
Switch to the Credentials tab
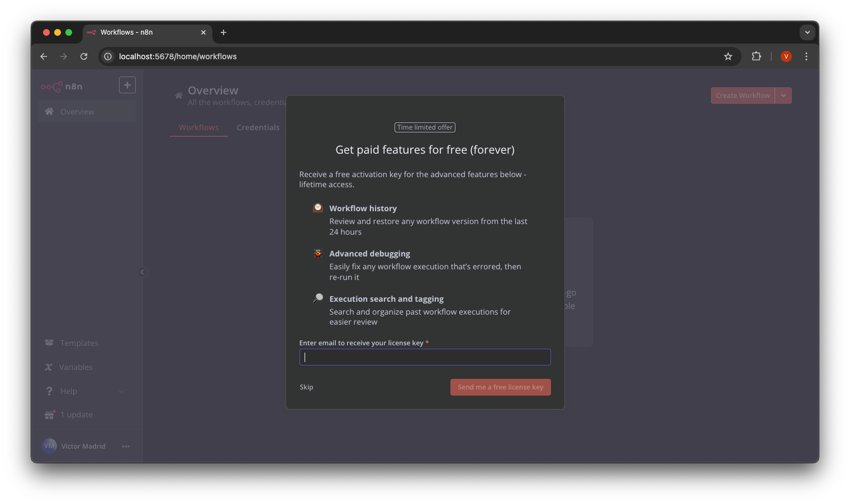(x=258, y=127)
